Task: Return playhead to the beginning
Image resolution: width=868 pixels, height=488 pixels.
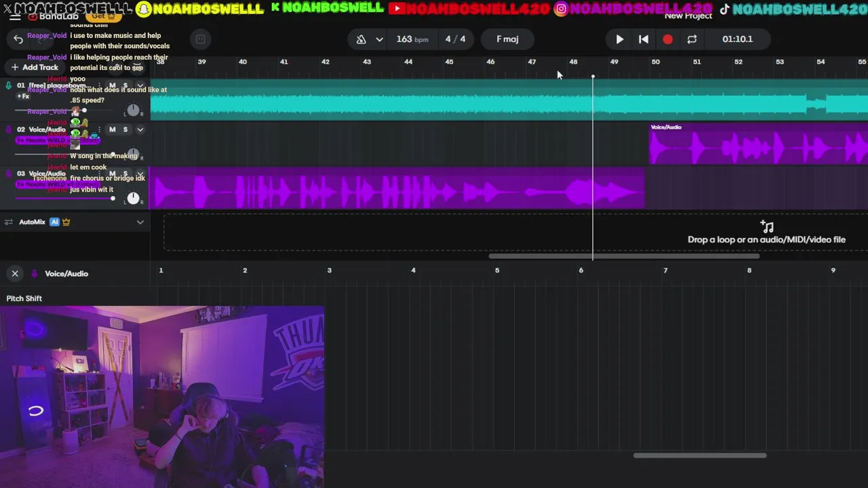Action: [x=644, y=39]
